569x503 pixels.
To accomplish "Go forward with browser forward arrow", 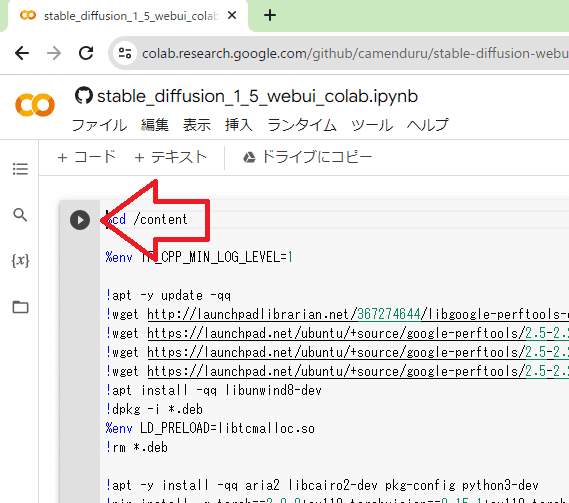I will click(54, 53).
